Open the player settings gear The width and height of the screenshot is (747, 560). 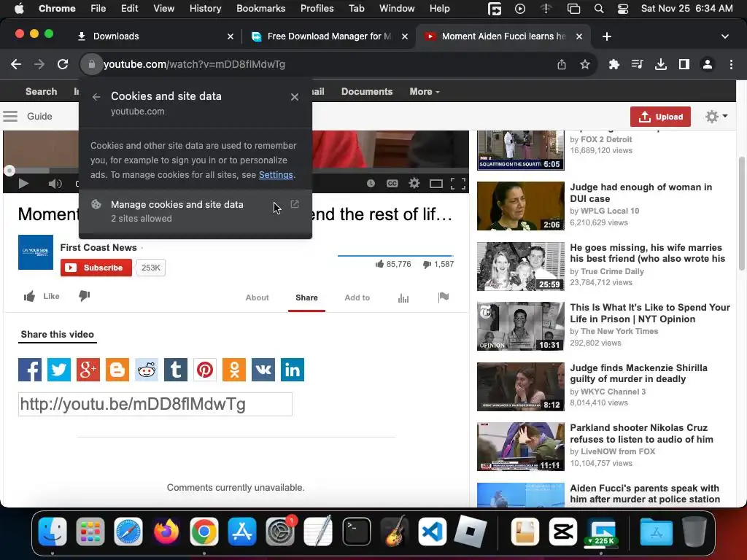[414, 183]
